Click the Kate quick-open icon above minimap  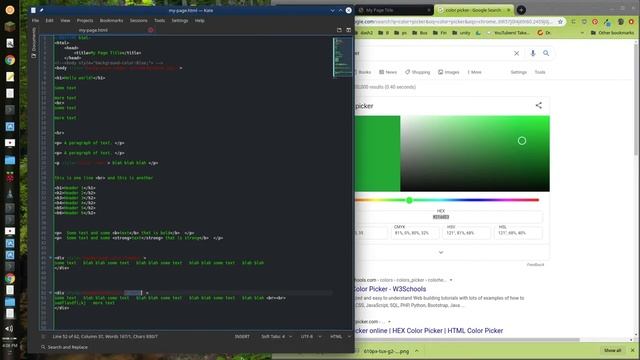[x=339, y=30]
